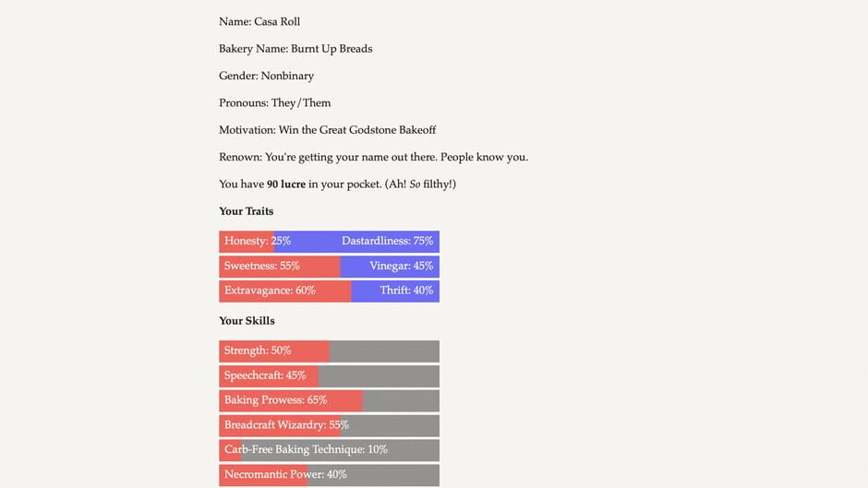This screenshot has height=488, width=868.
Task: Click the Strength 50% skill bar
Action: coord(329,351)
